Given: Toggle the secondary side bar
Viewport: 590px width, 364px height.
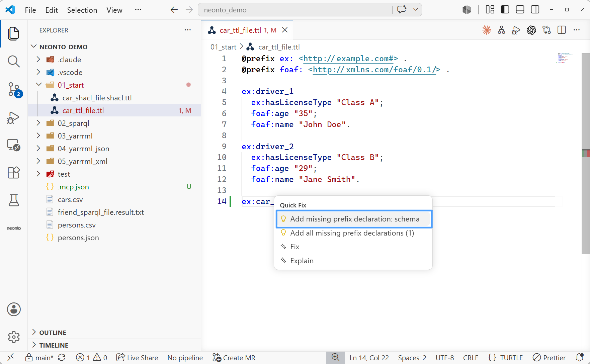Looking at the screenshot, I should [x=535, y=10].
